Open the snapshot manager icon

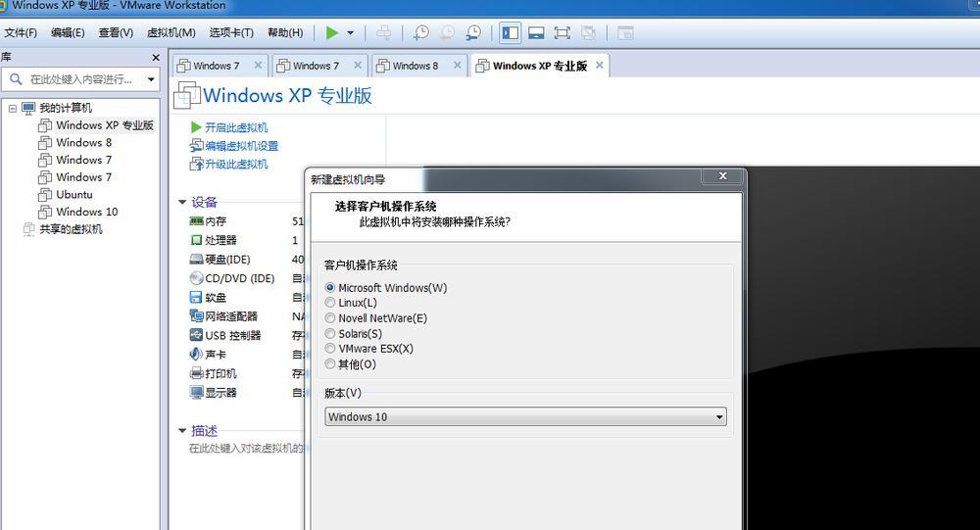coord(473,32)
